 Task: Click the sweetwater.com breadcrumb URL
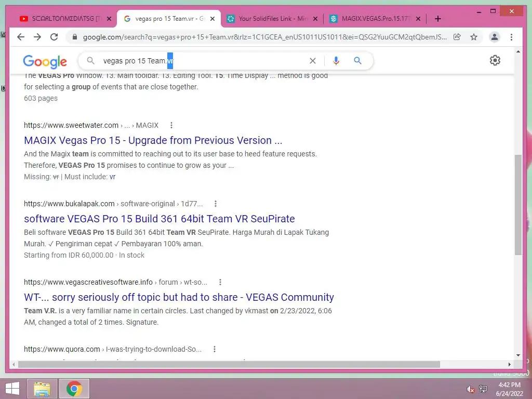(91, 125)
